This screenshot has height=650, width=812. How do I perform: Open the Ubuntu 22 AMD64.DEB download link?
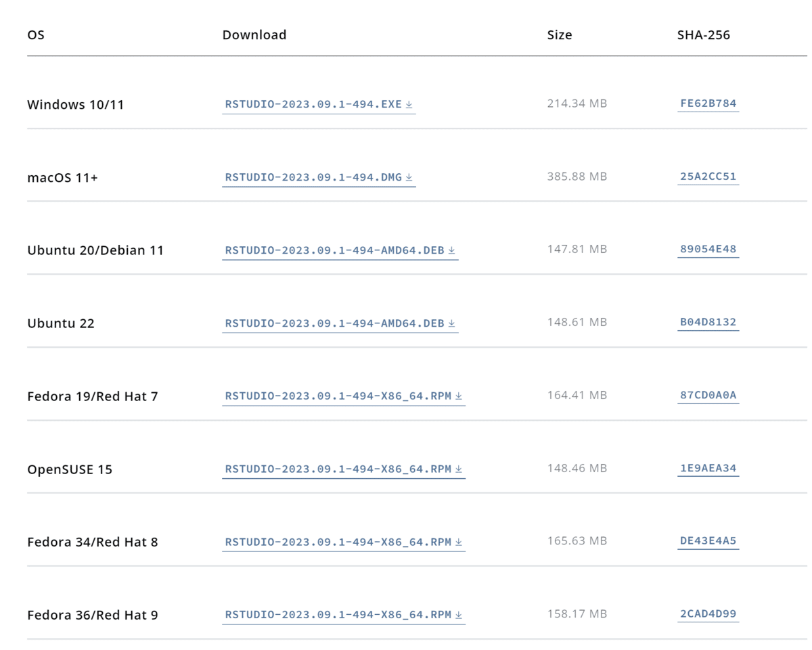coord(334,324)
